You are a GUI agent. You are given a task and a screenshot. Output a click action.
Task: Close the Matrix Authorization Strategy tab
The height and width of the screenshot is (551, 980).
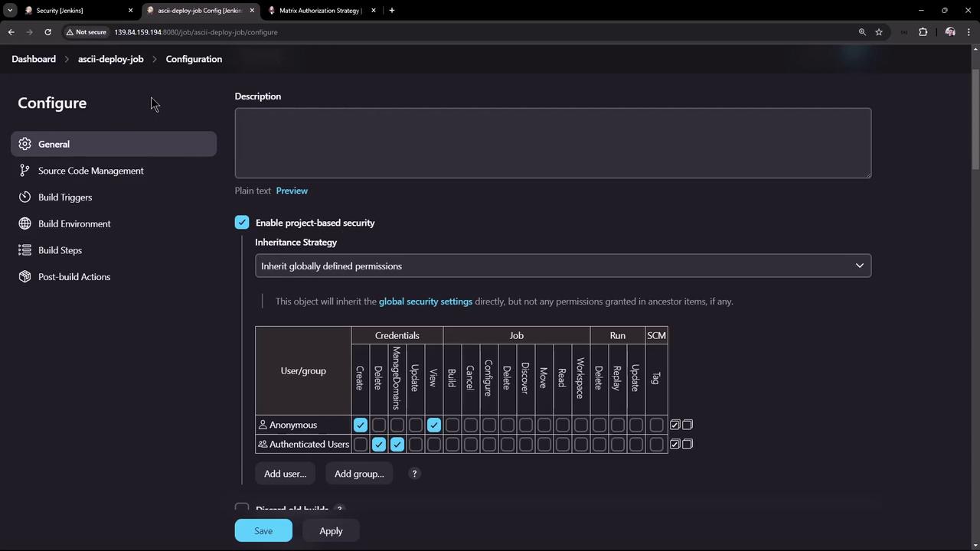click(374, 11)
